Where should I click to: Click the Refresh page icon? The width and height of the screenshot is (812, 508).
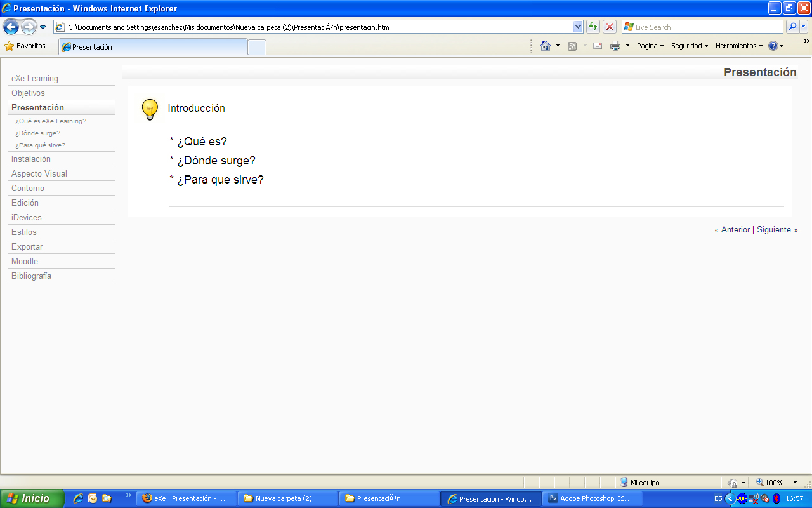click(x=593, y=27)
